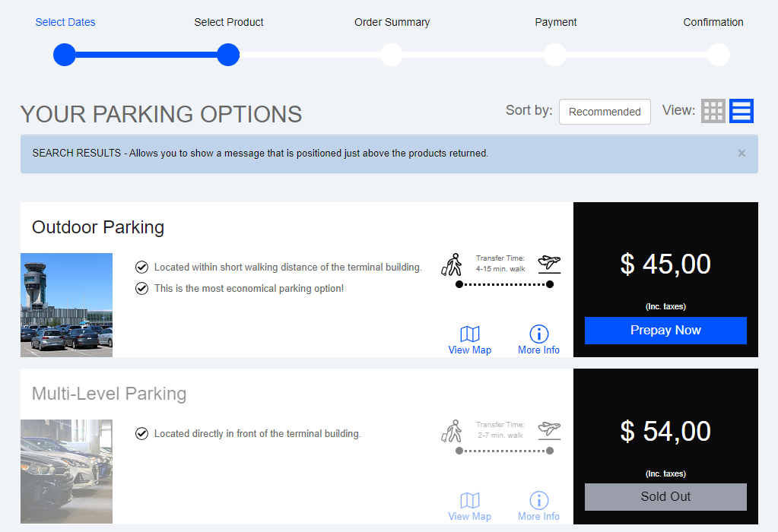
Task: Select the Payment step in the progress bar
Action: [x=554, y=54]
